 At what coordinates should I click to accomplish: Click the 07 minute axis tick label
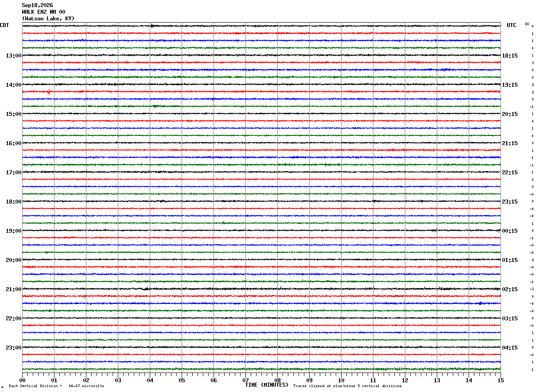pyautogui.click(x=245, y=380)
